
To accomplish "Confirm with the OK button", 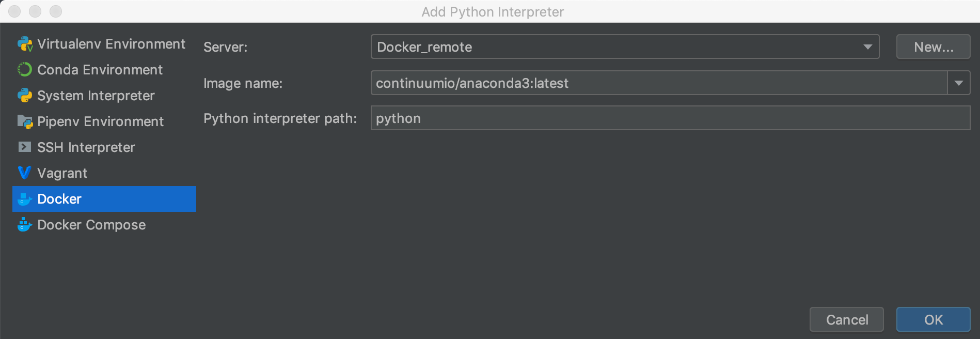I will click(933, 320).
